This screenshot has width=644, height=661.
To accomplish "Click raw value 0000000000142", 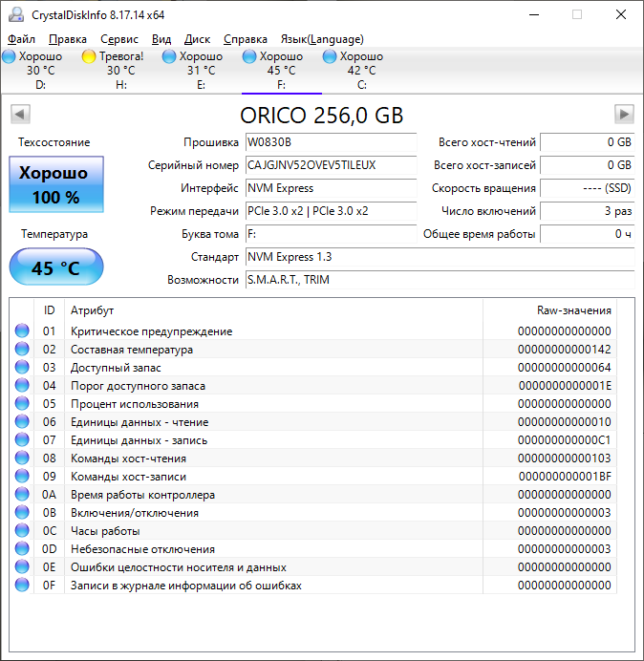I will (x=565, y=349).
